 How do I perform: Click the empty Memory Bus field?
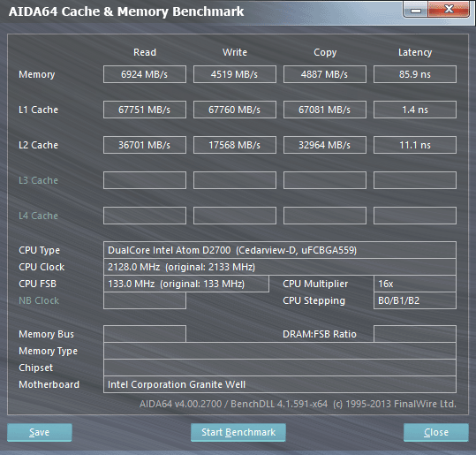[145, 334]
